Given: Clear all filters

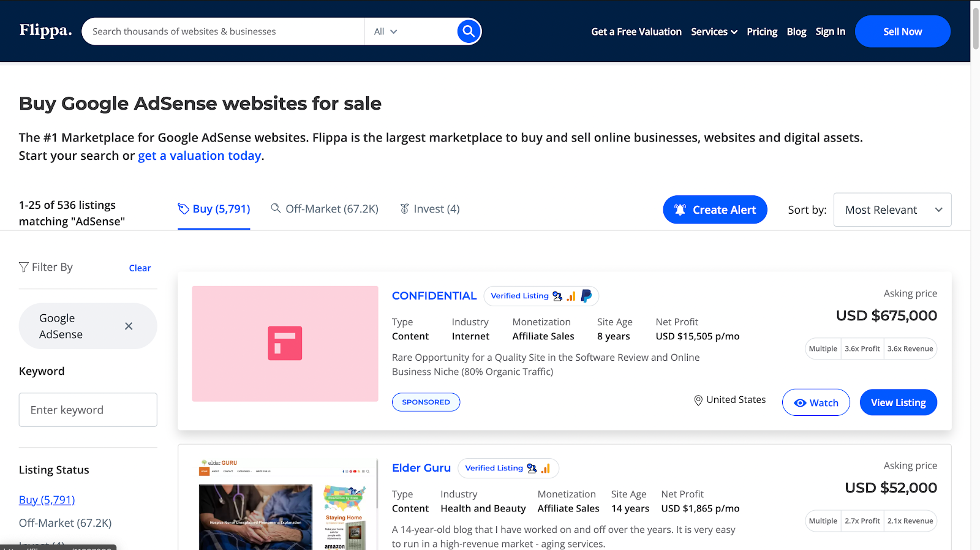Looking at the screenshot, I should (140, 268).
